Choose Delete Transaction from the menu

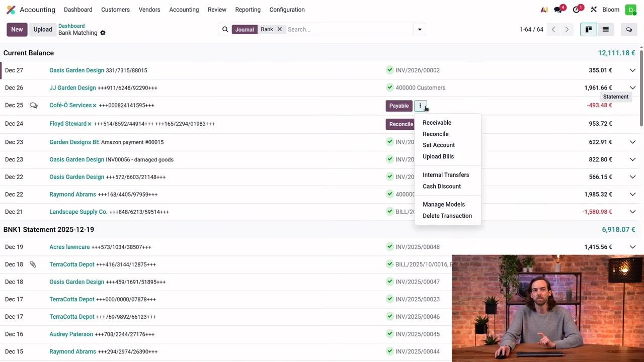point(447,216)
